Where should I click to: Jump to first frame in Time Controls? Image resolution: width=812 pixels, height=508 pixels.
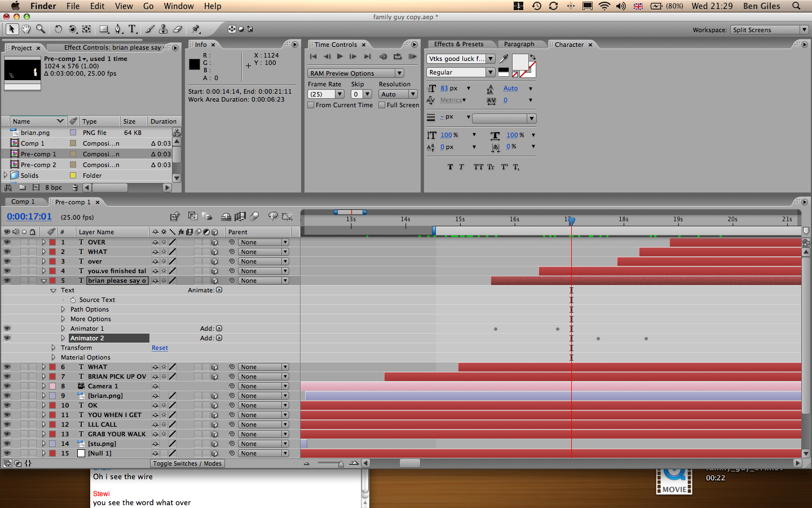click(x=314, y=56)
